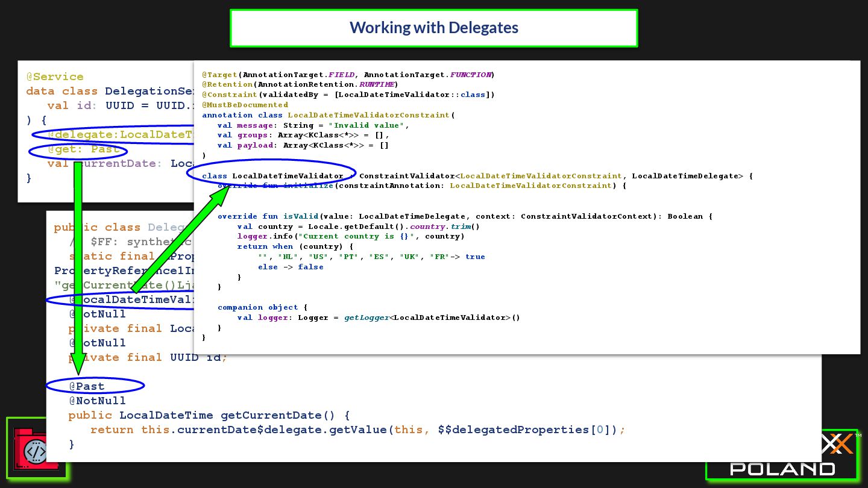Click the 'override fun isValid' signature
The image size is (868, 488).
tap(465, 216)
